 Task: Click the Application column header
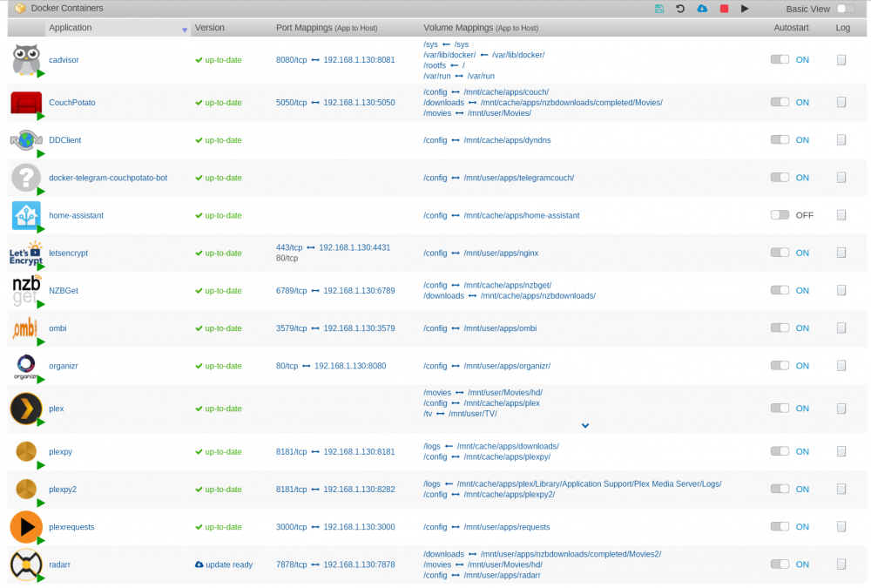coord(70,28)
